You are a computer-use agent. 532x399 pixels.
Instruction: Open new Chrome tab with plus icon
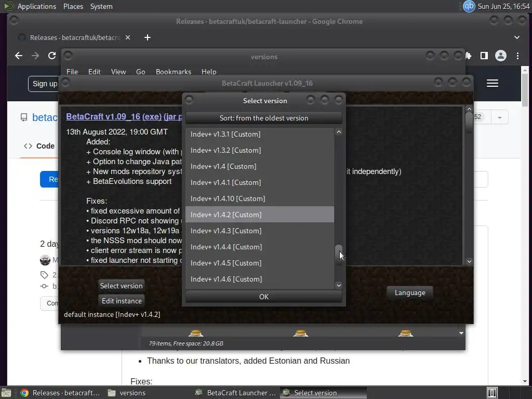pos(147,37)
